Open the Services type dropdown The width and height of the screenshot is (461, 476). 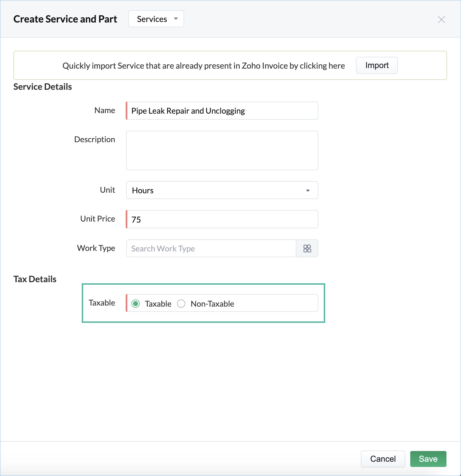click(156, 19)
